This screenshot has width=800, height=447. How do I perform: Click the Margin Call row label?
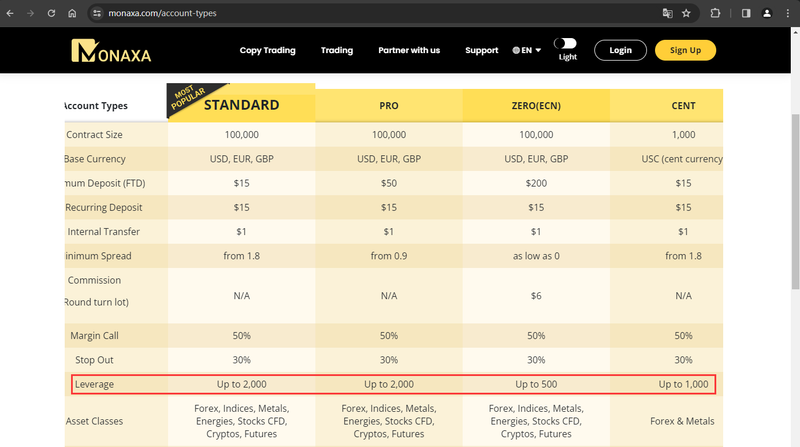coord(94,336)
